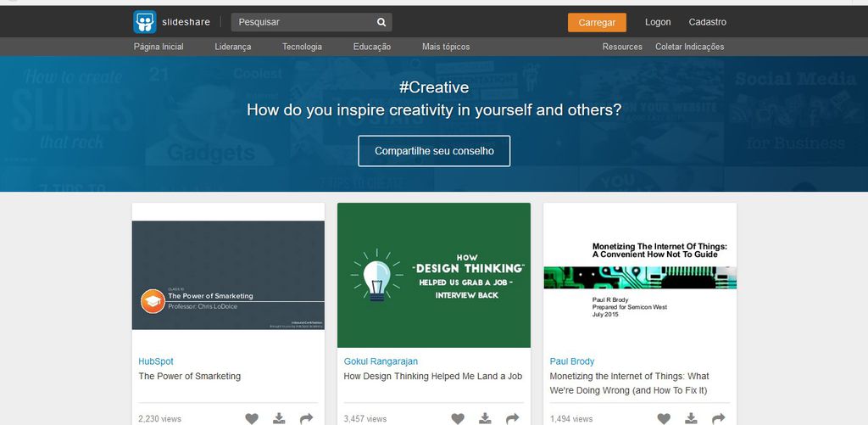Share Paul Brody's Internet of Things slides
This screenshot has width=868, height=425.
click(x=719, y=418)
